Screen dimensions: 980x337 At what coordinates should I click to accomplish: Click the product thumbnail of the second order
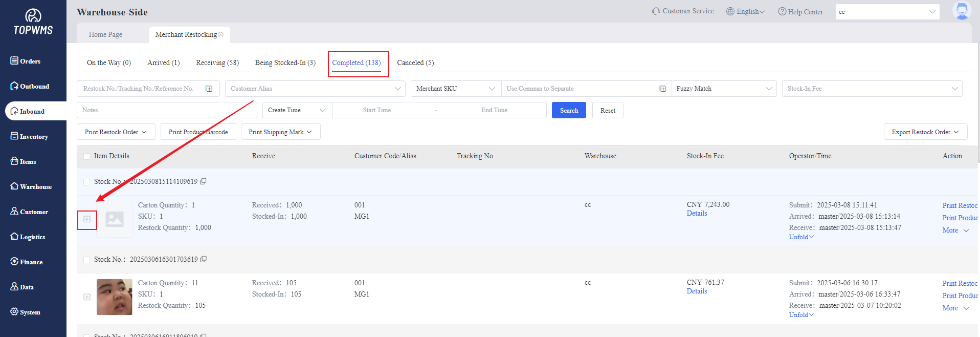pyautogui.click(x=115, y=297)
